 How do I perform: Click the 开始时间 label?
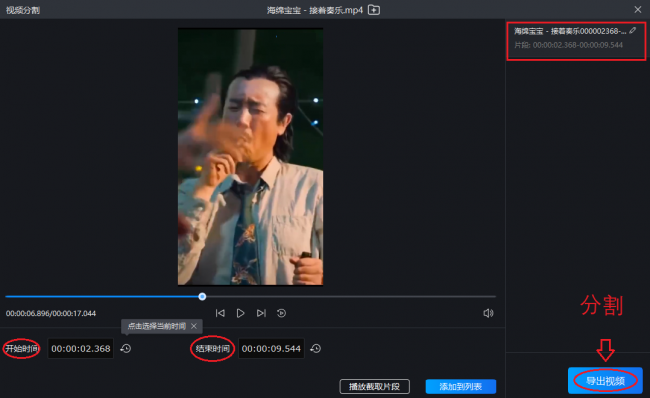pos(22,349)
